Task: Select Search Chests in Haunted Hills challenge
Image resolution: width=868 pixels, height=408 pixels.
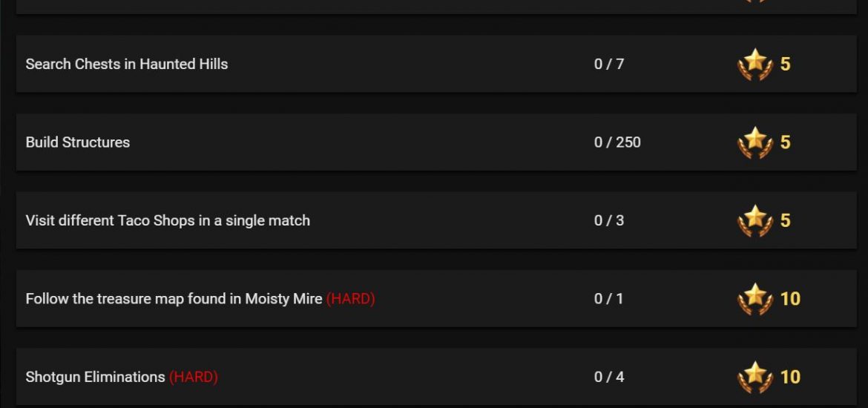Action: pyautogui.click(x=127, y=65)
